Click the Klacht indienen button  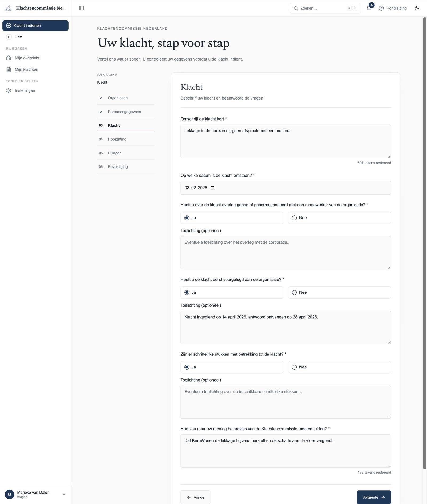coord(35,26)
